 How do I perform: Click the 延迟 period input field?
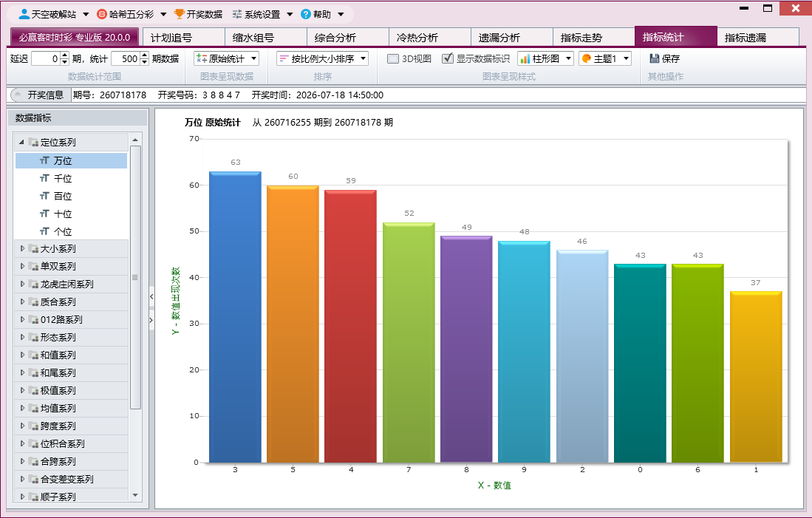[x=46, y=58]
